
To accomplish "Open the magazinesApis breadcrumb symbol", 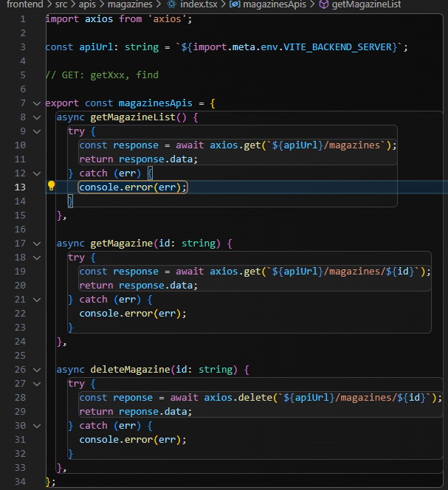I will click(x=275, y=4).
